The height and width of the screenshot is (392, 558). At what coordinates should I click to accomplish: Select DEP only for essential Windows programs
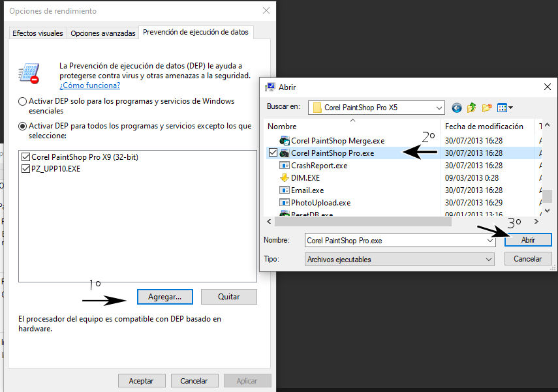22,101
